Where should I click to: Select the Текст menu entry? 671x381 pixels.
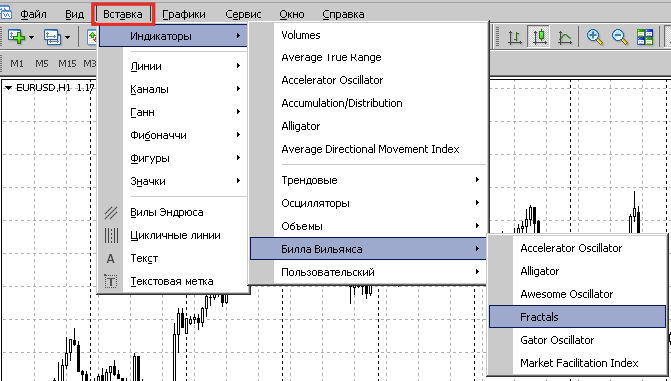173,259
